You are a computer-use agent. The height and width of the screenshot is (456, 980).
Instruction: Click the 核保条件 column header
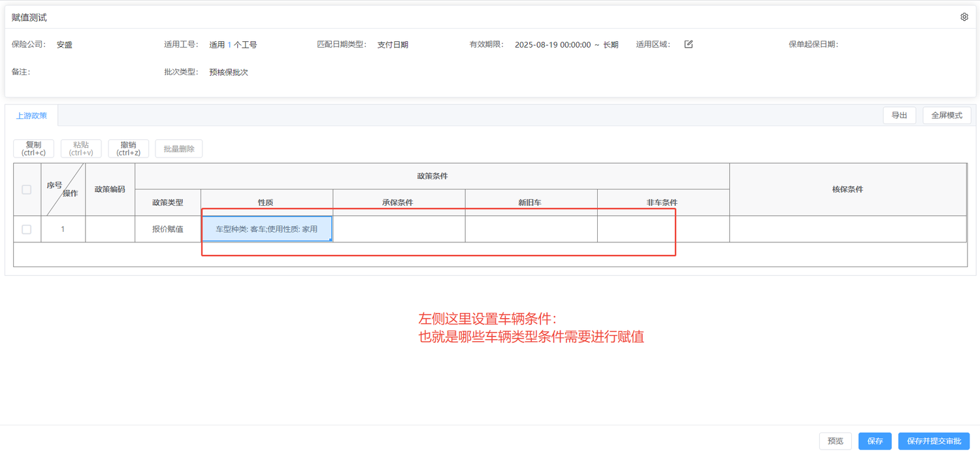pyautogui.click(x=848, y=189)
